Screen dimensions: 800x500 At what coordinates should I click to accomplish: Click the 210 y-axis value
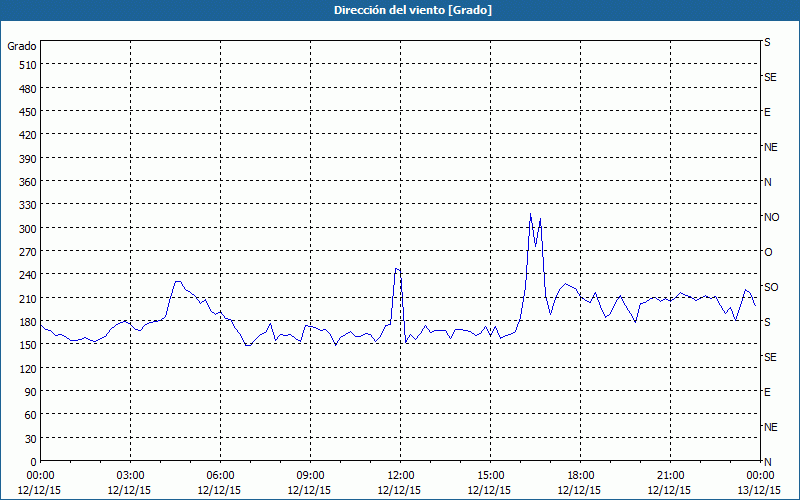tap(28, 298)
